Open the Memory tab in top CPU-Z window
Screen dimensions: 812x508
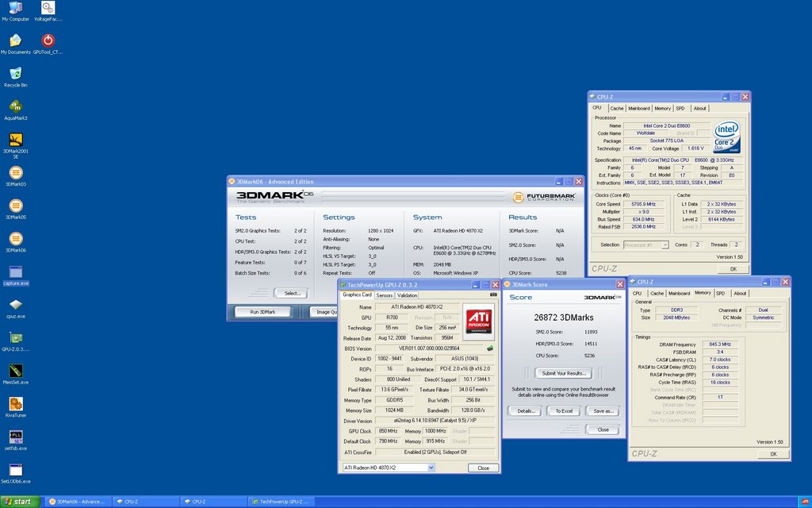662,108
